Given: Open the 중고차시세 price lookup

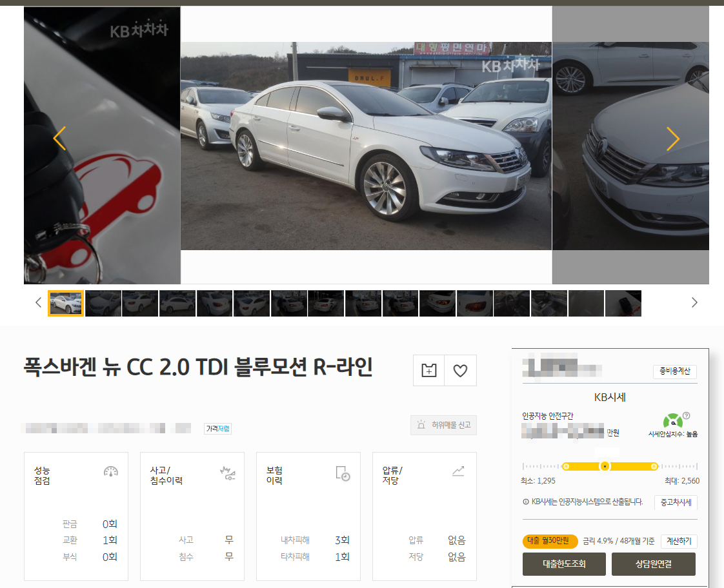Looking at the screenshot, I should click(676, 502).
